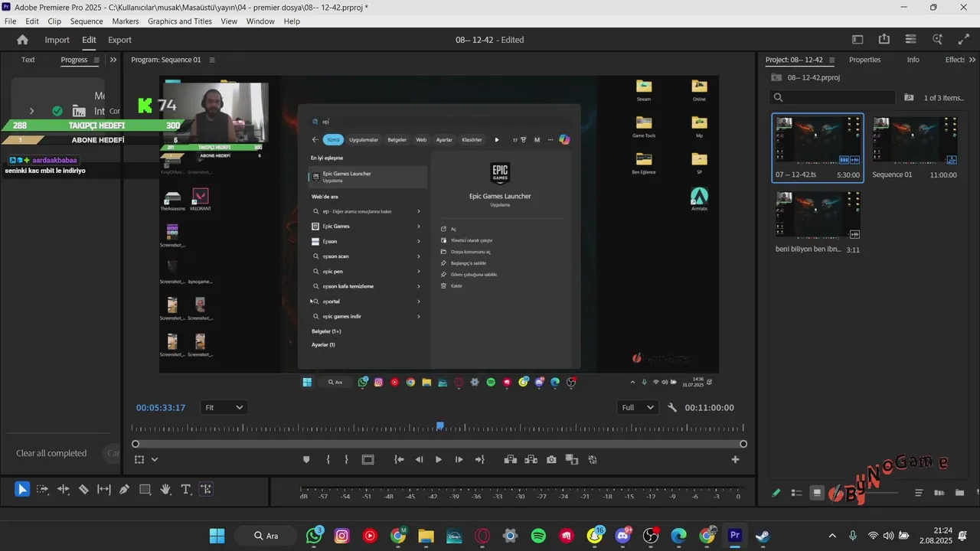The width and height of the screenshot is (980, 551).
Task: Switch Project panel to Icon view
Action: [817, 493]
